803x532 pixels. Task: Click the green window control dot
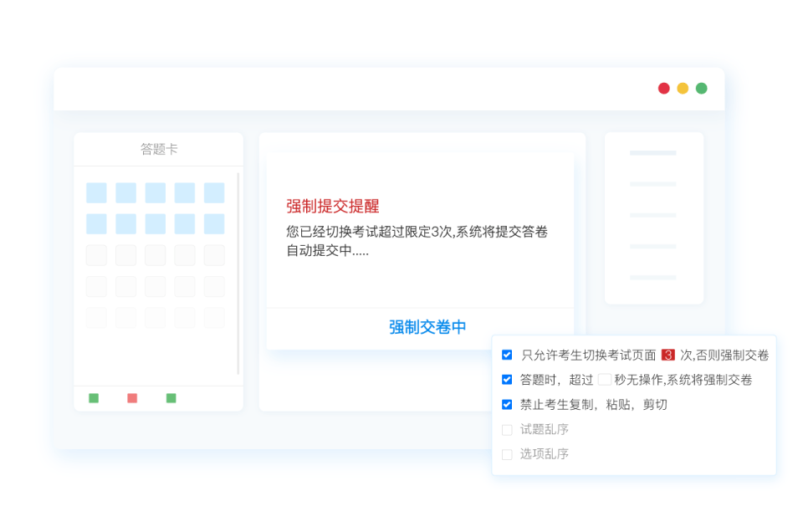point(701,87)
